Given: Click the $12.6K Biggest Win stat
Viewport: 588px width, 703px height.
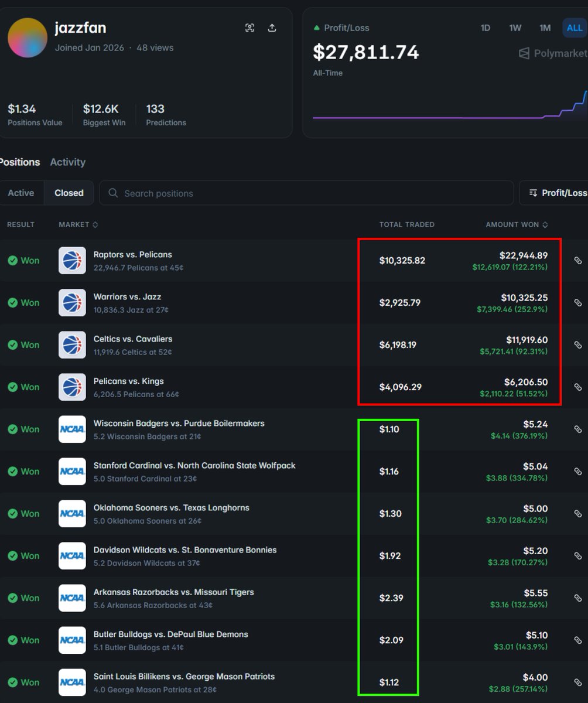Looking at the screenshot, I should click(104, 114).
